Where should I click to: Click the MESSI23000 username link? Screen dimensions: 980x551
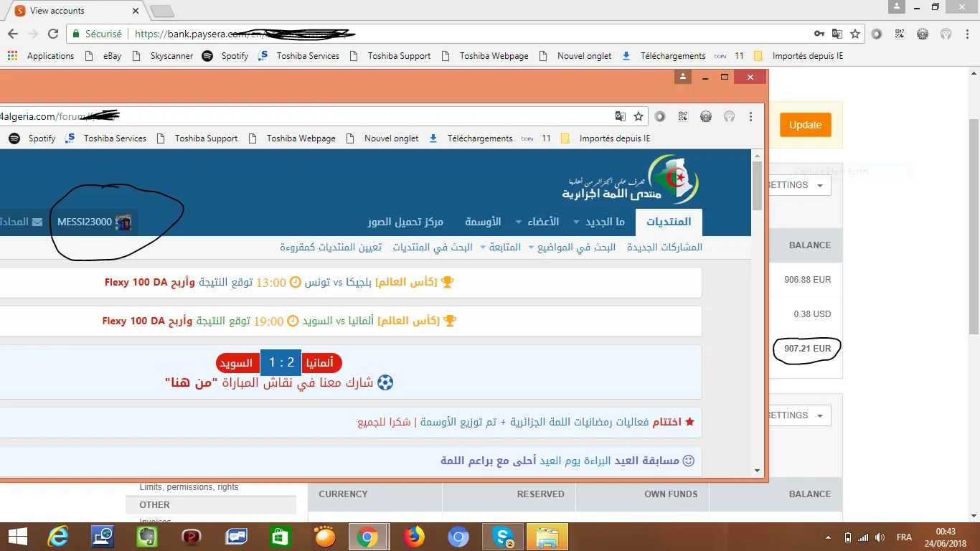(x=85, y=222)
